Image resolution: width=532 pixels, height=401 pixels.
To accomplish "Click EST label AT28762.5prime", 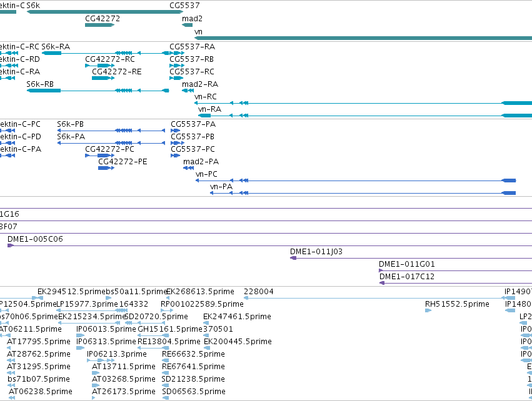I will (39, 355).
